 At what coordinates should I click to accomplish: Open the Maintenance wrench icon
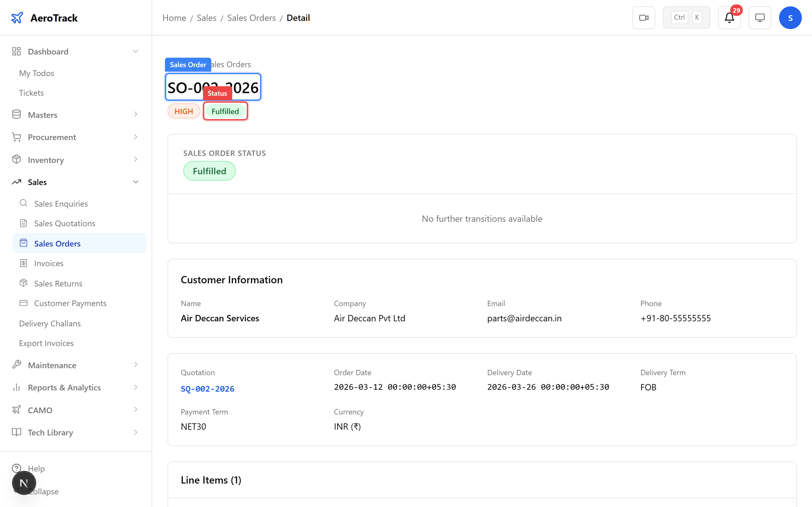(x=16, y=365)
